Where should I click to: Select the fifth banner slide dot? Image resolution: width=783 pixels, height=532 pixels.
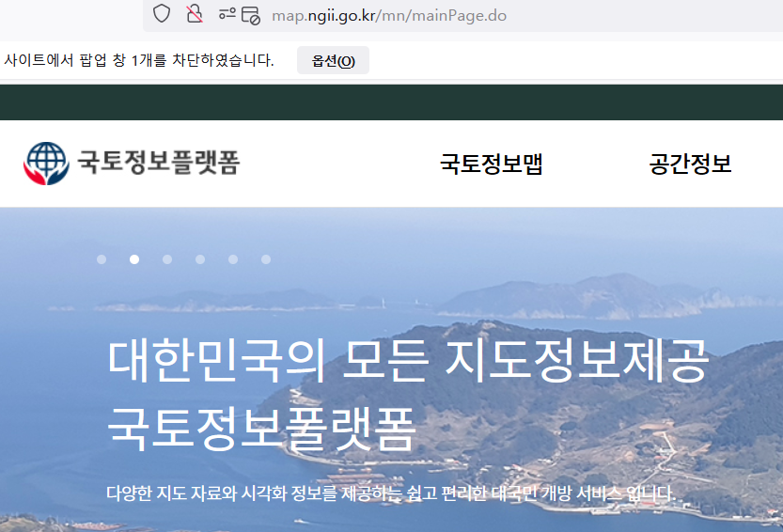coord(233,259)
